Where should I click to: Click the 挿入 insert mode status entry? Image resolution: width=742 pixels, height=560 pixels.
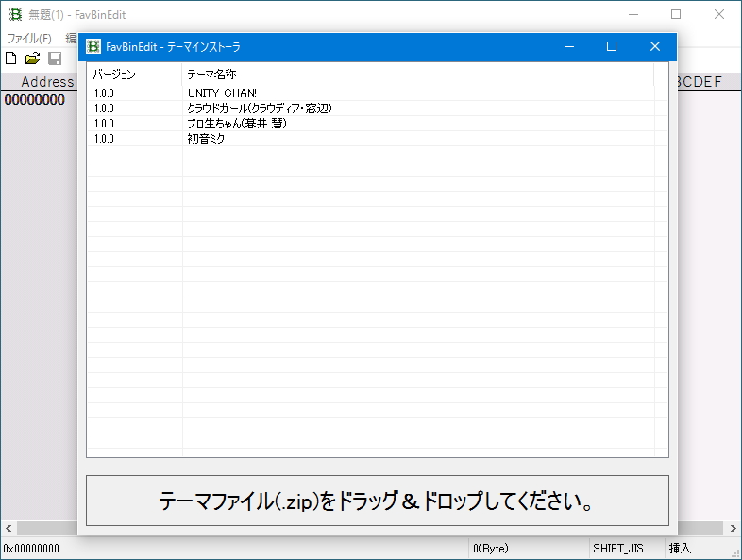[x=680, y=548]
